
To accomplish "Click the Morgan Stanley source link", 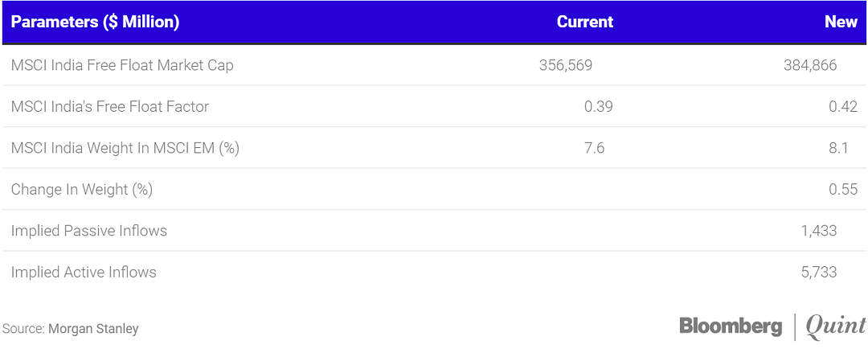I will click(x=93, y=329).
